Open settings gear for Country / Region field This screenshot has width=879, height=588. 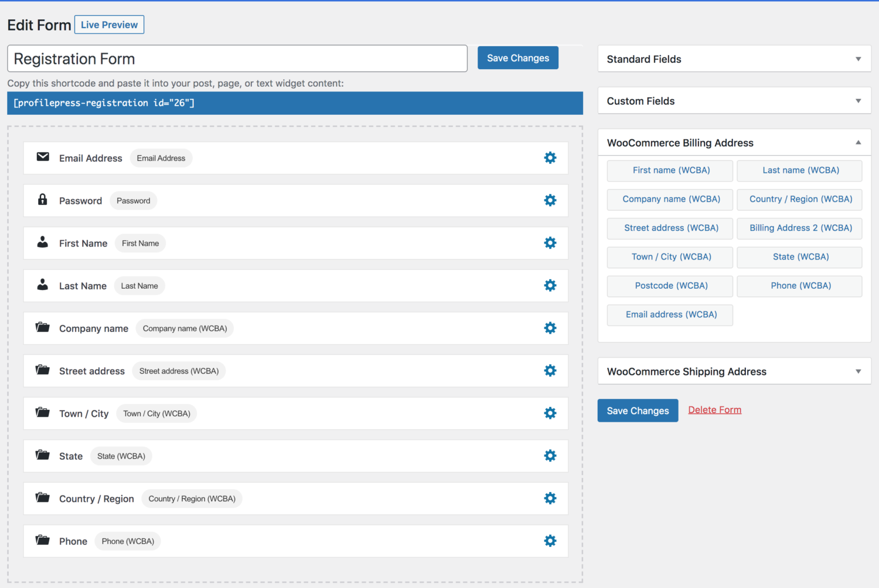(550, 498)
